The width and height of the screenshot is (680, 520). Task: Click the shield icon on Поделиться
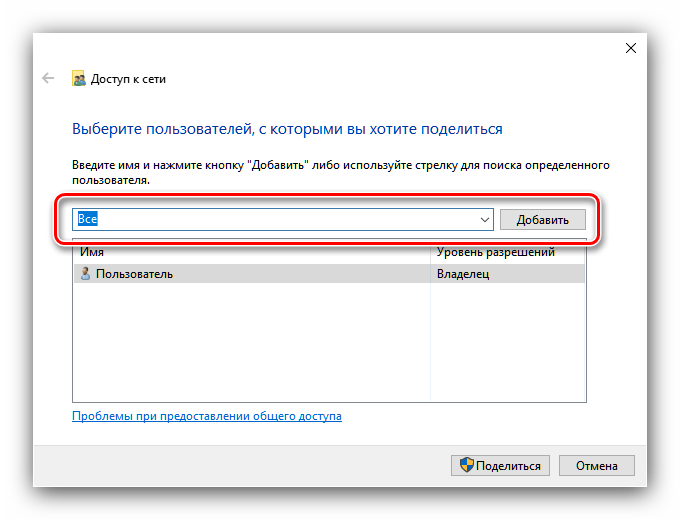[x=466, y=465]
